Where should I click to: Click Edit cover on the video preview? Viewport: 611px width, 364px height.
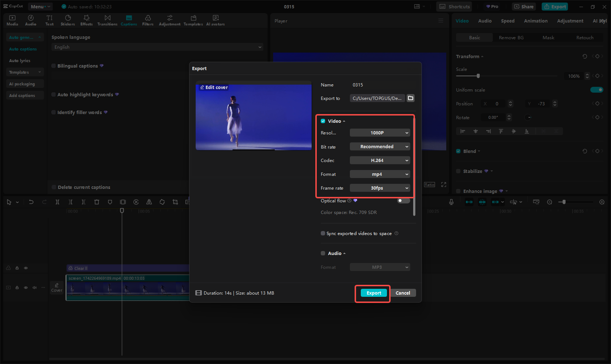point(213,87)
